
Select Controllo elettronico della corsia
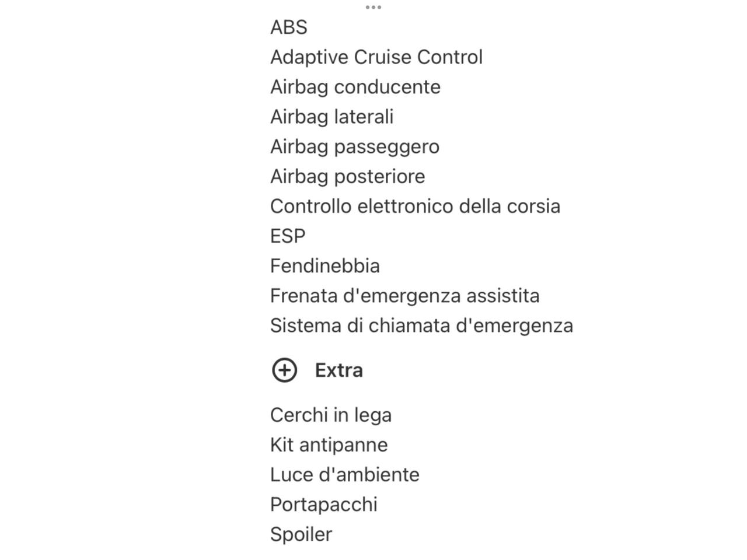[415, 206]
